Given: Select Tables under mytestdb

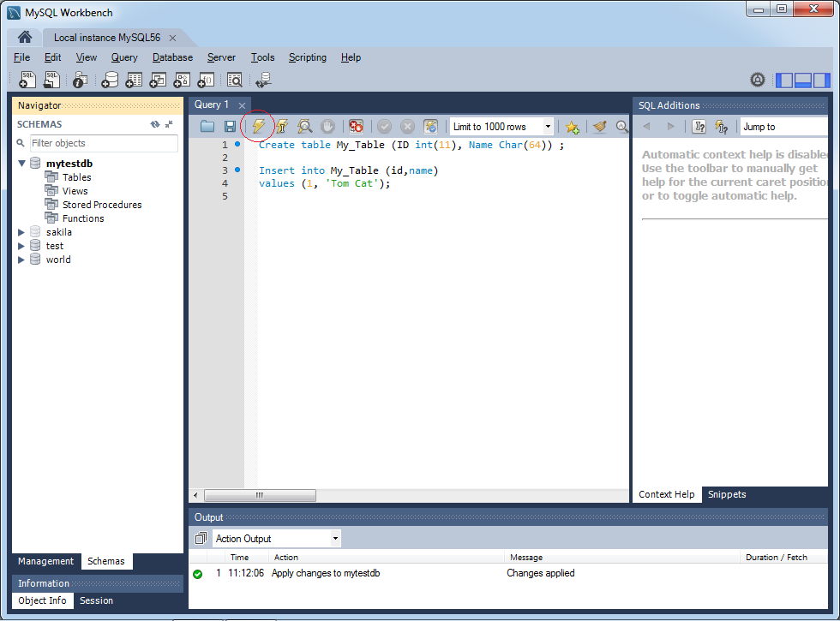Looking at the screenshot, I should pyautogui.click(x=76, y=177).
